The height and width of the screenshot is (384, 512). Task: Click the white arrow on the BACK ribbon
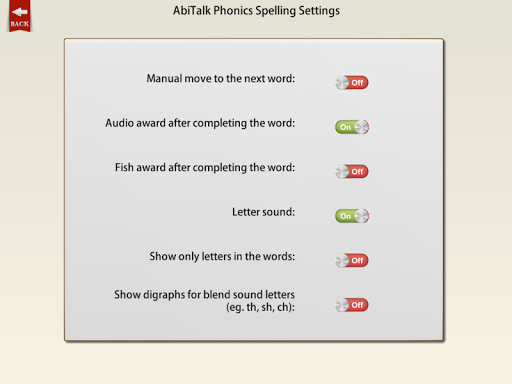click(20, 12)
